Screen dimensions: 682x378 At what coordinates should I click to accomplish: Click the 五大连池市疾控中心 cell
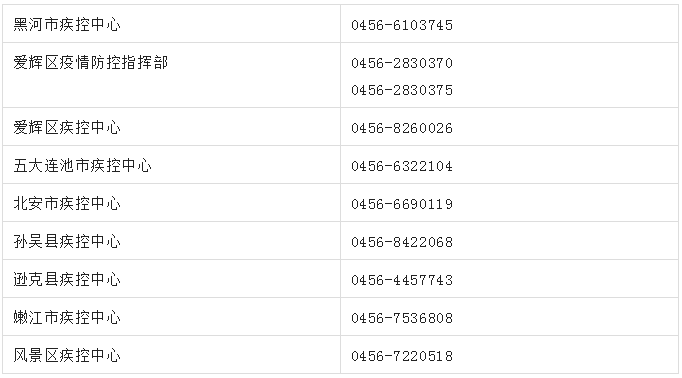171,164
